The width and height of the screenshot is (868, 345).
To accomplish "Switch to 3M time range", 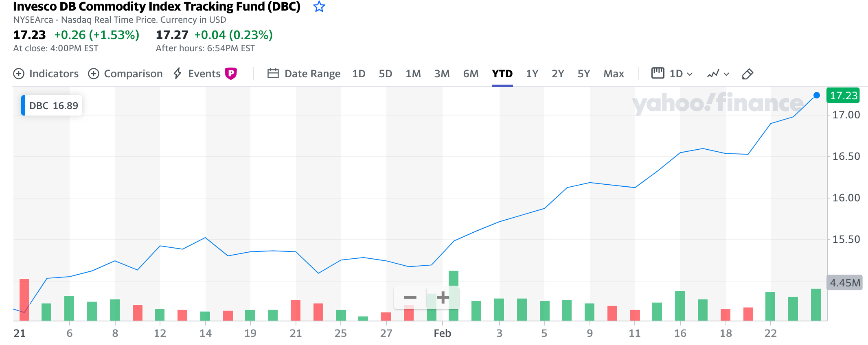I will [442, 74].
